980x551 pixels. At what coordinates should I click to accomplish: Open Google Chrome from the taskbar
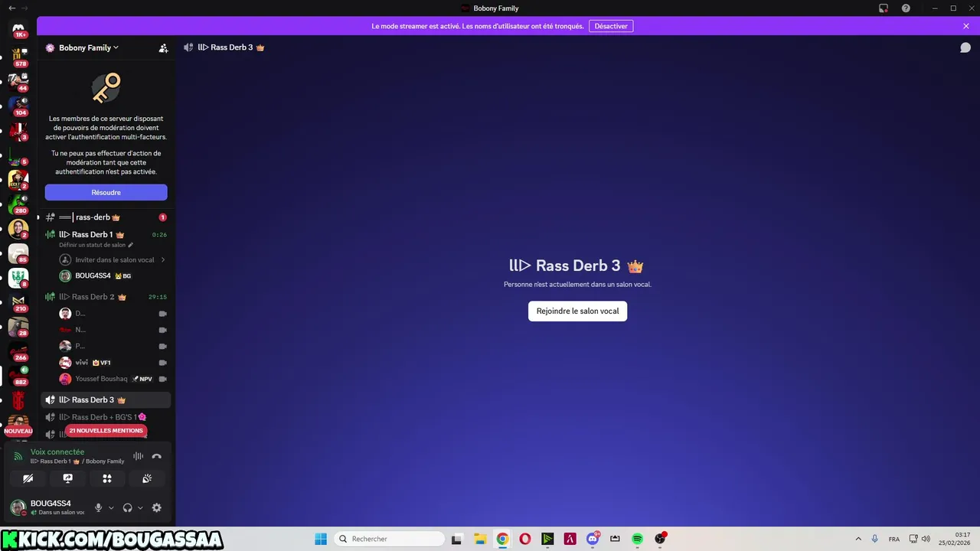[502, 539]
